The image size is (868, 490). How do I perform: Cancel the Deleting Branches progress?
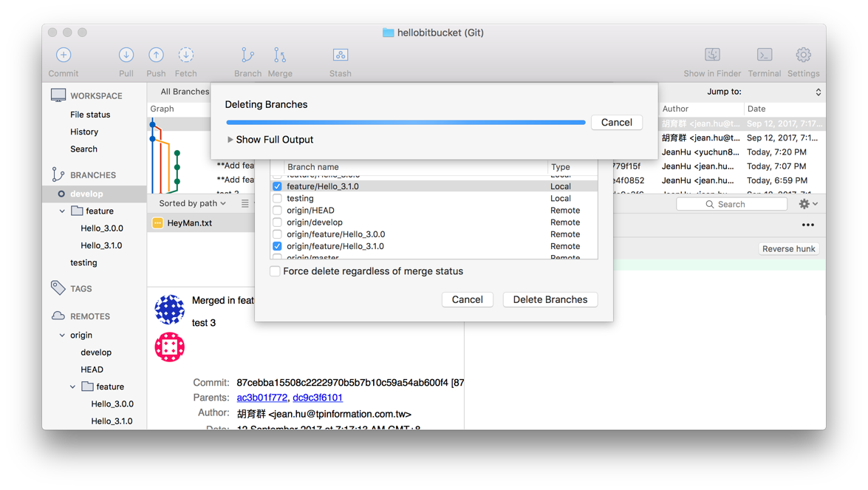617,123
